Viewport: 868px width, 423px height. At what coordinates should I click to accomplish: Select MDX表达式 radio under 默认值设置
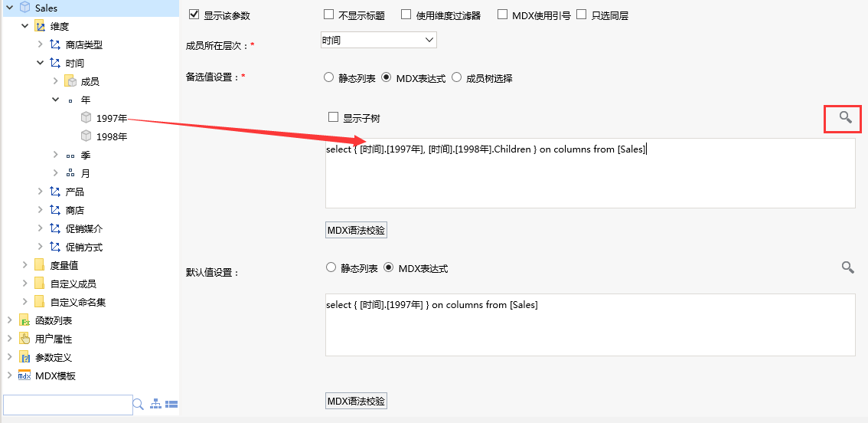(389, 267)
